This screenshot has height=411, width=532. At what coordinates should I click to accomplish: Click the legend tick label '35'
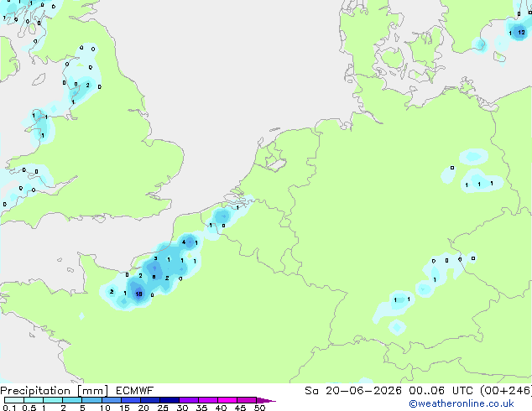pos(201,408)
